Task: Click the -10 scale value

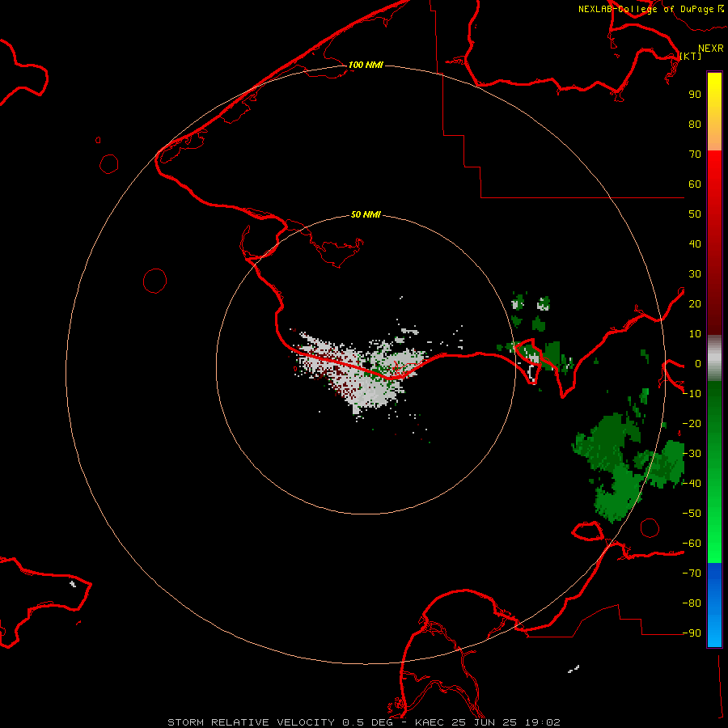Action: click(692, 394)
